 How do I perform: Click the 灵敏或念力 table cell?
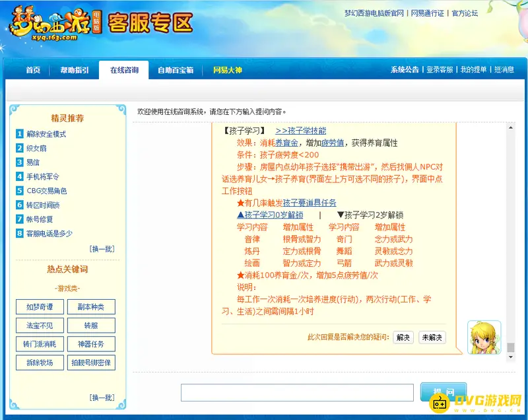coord(393,251)
